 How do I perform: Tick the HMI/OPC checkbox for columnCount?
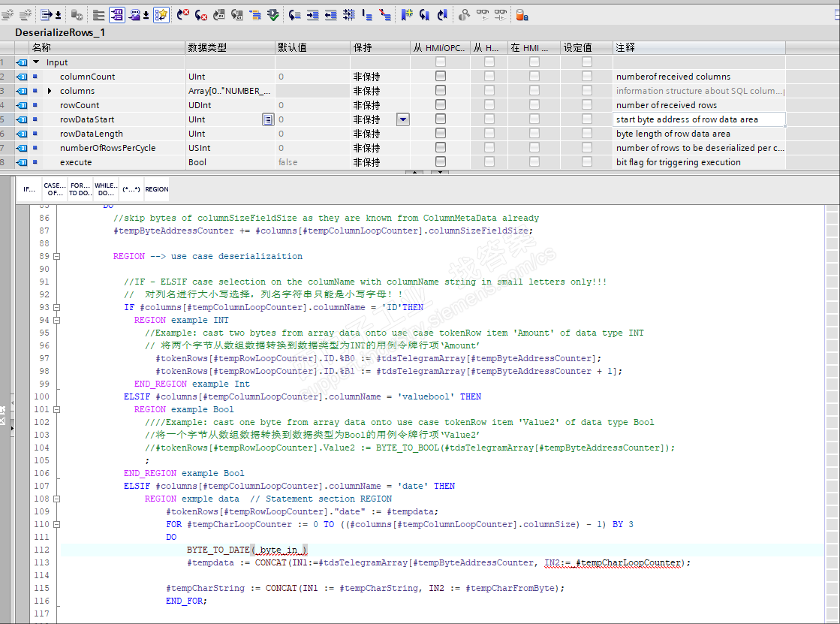coord(440,77)
